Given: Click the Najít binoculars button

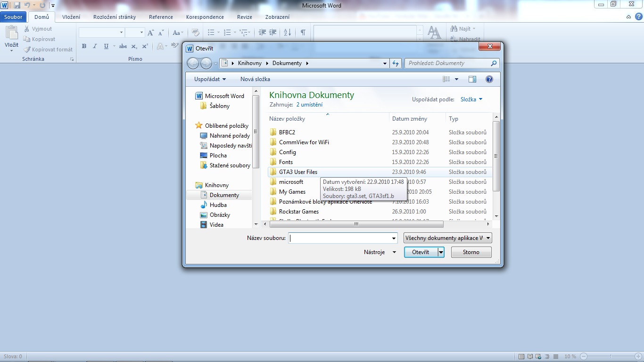Looking at the screenshot, I should pos(463,29).
